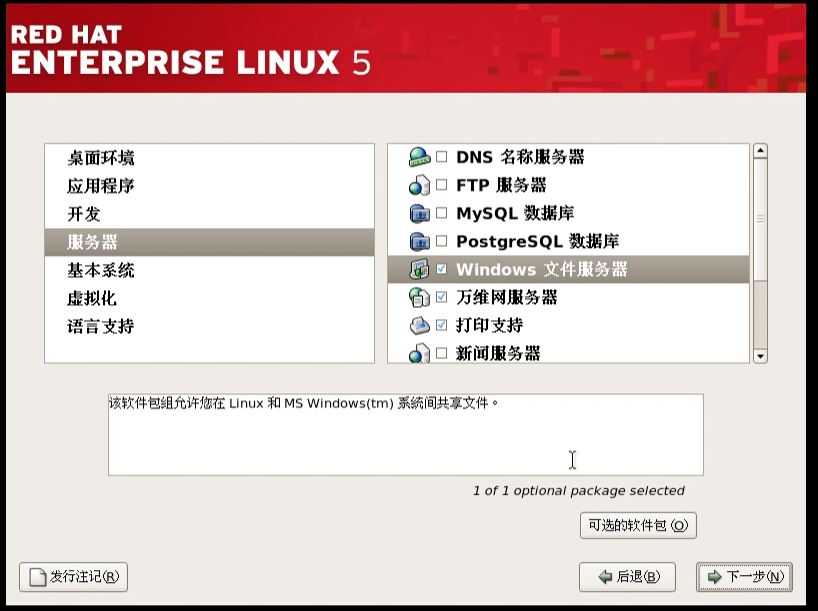Uncheck the Windows 文件服务器 checkbox

441,269
